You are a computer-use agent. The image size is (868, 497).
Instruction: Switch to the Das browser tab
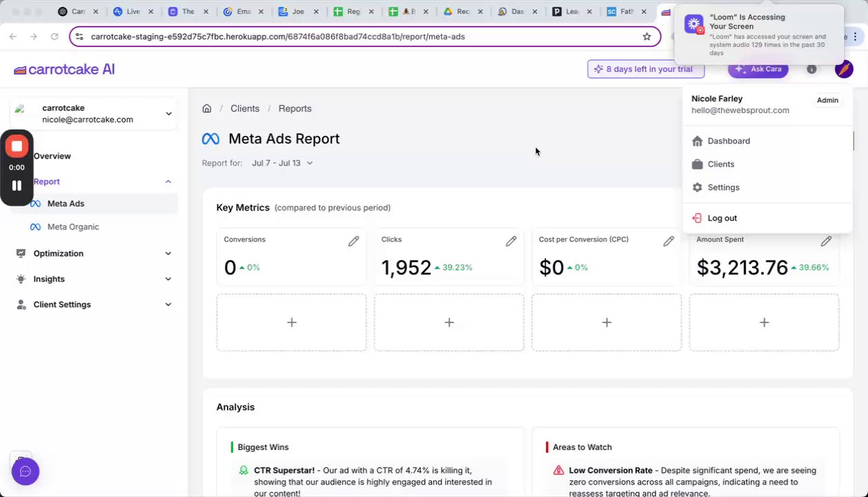tap(516, 12)
